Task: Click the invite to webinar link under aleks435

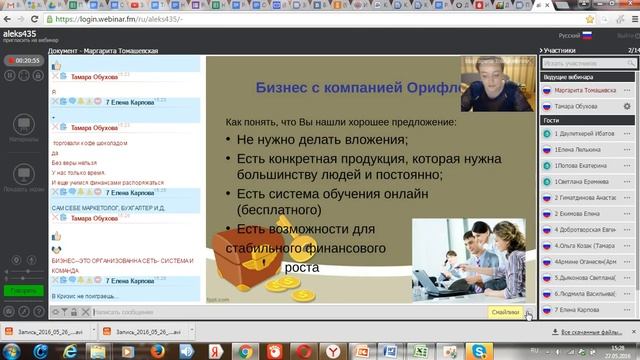Action: (x=31, y=40)
